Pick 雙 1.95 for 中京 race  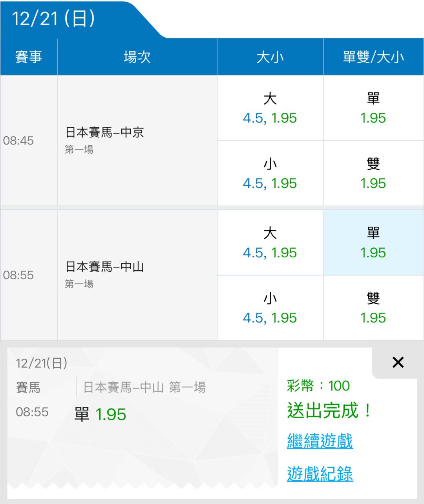click(373, 173)
